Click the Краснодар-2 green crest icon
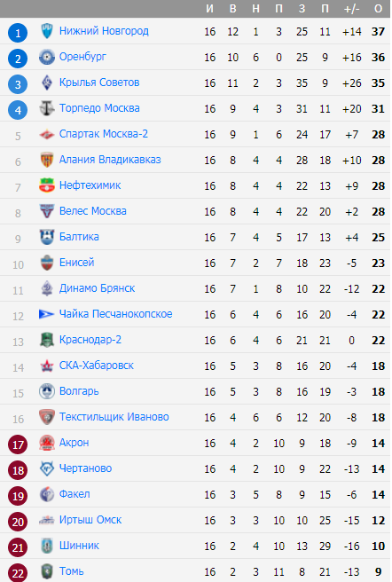This screenshot has height=582, width=392. tap(47, 340)
